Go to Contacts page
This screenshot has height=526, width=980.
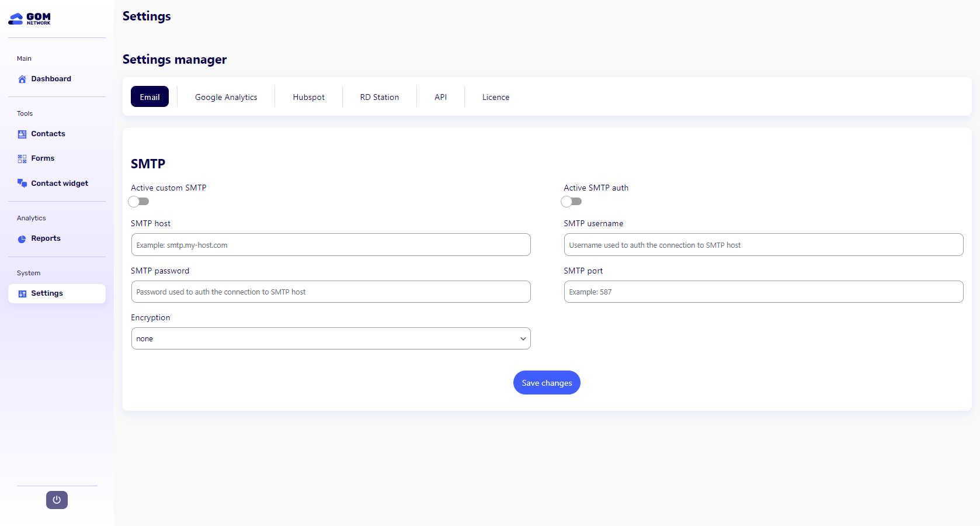[x=57, y=134]
